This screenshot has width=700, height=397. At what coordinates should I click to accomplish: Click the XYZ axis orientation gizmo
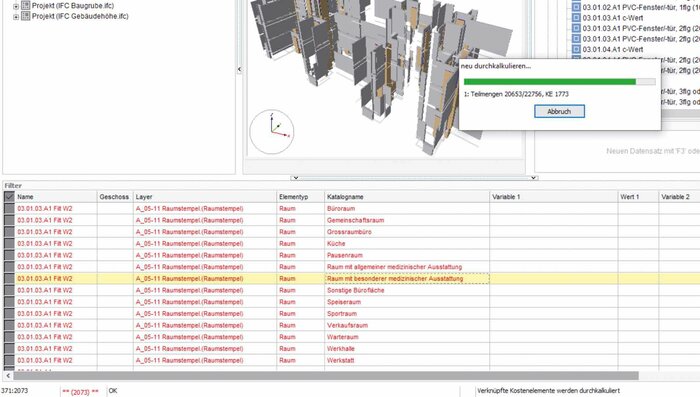(272, 132)
